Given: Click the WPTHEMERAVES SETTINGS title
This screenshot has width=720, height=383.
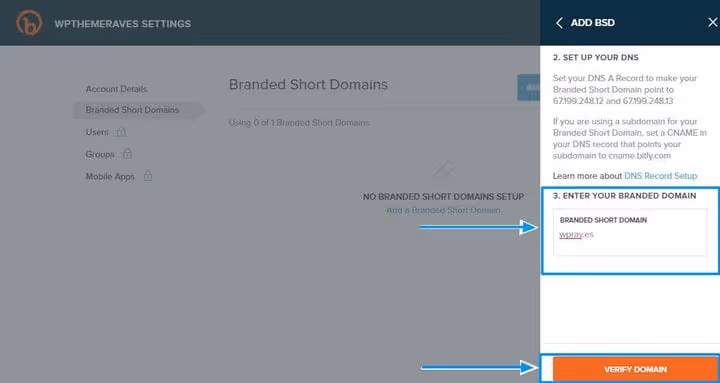Looking at the screenshot, I should coord(123,24).
